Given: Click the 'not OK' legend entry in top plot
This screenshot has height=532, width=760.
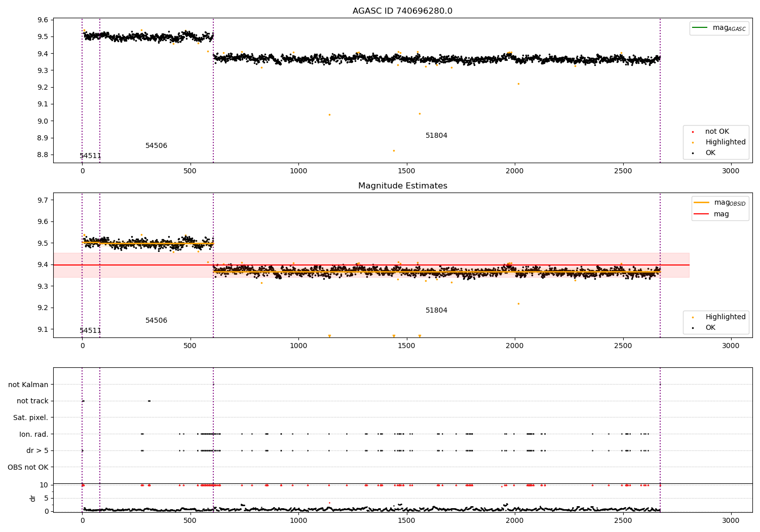Looking at the screenshot, I should click(x=717, y=132).
